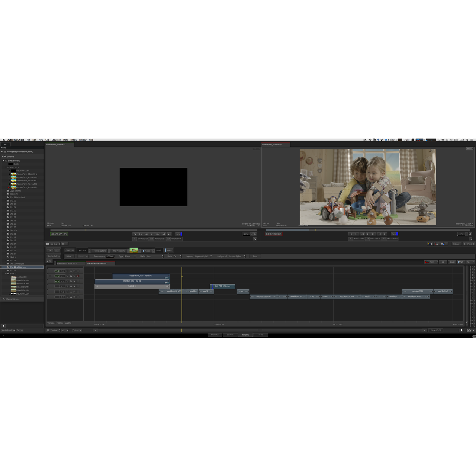Click the record viewer scrub bar
Image resolution: width=476 pixels, height=476 pixels.
pos(368,230)
